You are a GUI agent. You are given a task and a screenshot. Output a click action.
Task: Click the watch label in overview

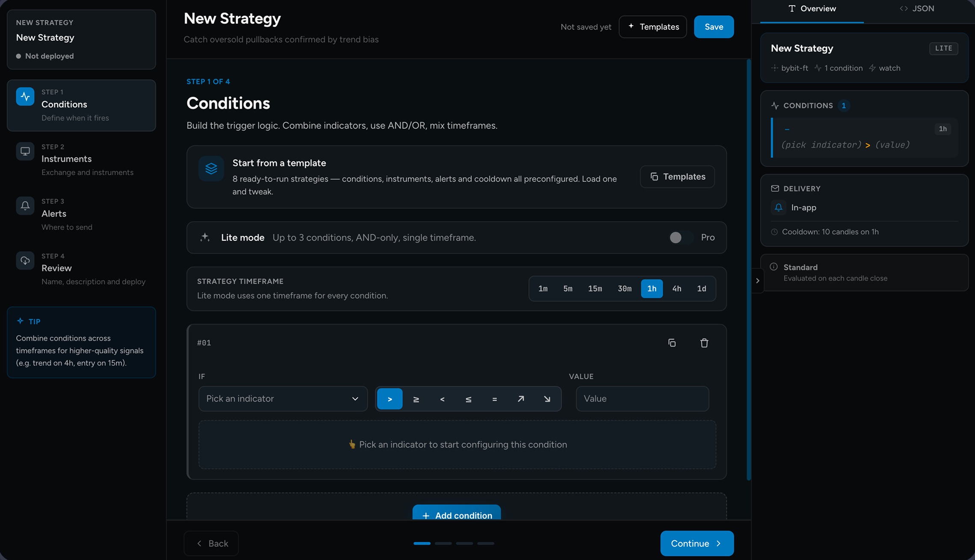(x=889, y=68)
